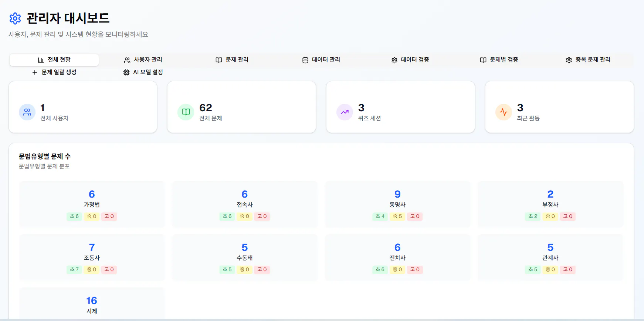Click the 가정법 grammar type card

[x=92, y=204]
